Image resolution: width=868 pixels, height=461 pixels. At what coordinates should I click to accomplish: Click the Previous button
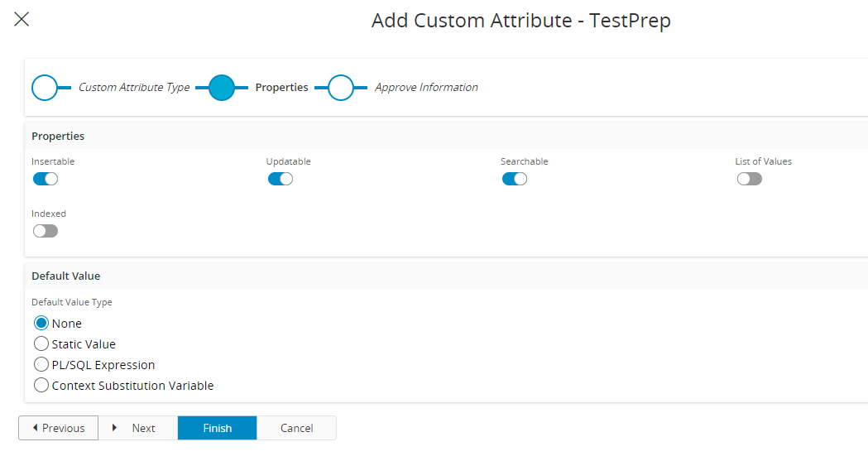[58, 428]
